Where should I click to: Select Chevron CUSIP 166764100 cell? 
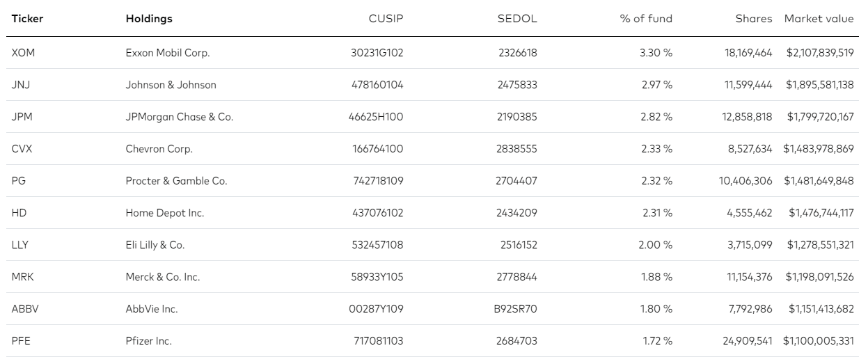click(377, 149)
